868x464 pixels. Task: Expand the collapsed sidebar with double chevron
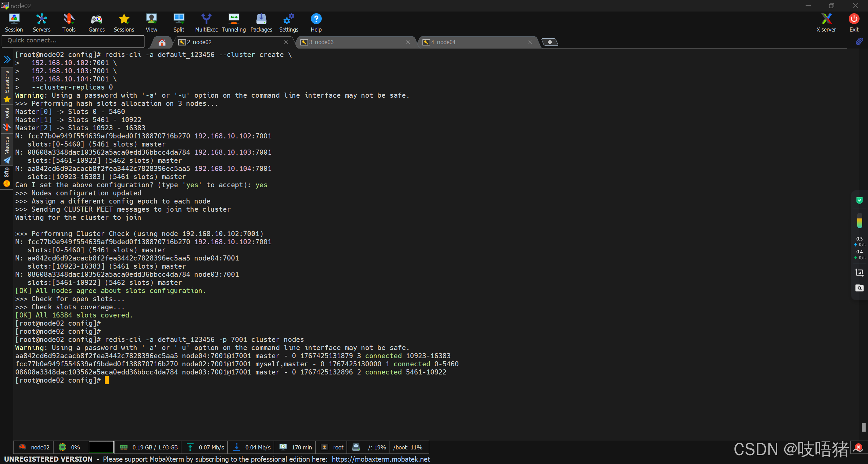(7, 60)
